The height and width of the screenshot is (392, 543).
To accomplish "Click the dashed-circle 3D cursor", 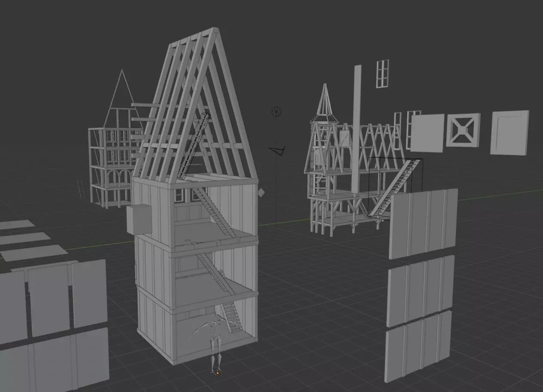I will [277, 112].
